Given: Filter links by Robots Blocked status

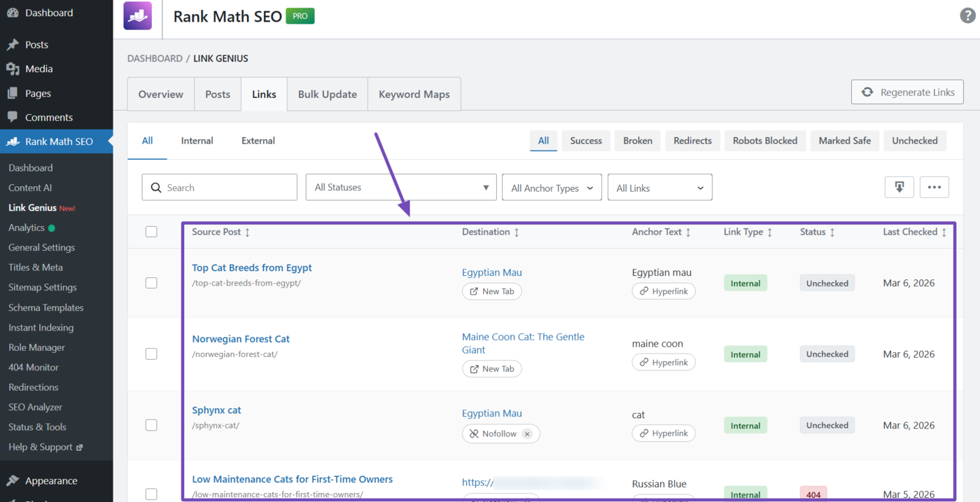Looking at the screenshot, I should (x=765, y=141).
